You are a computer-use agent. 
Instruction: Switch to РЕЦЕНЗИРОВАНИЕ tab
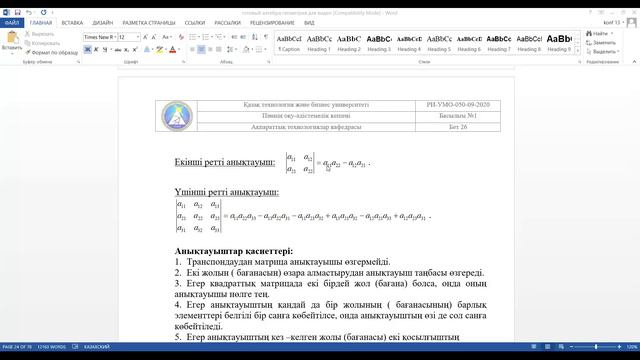point(272,23)
